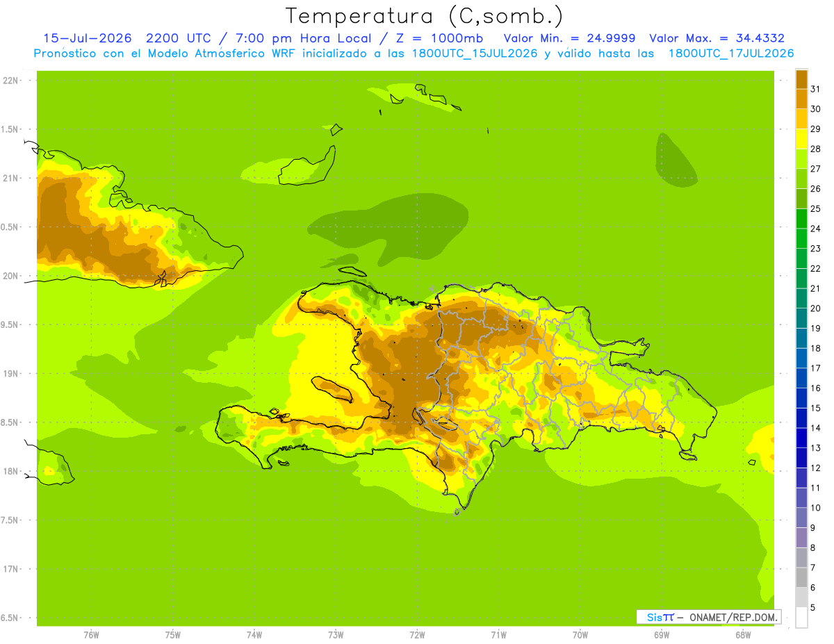The image size is (834, 644).
Task: Click the "73W" longitude axis label
Action: [336, 635]
